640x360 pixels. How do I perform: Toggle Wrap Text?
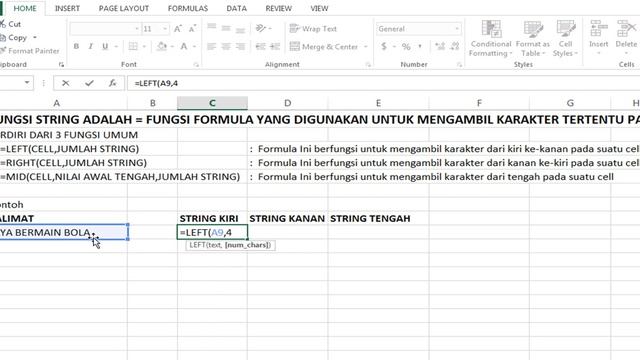coord(313,29)
